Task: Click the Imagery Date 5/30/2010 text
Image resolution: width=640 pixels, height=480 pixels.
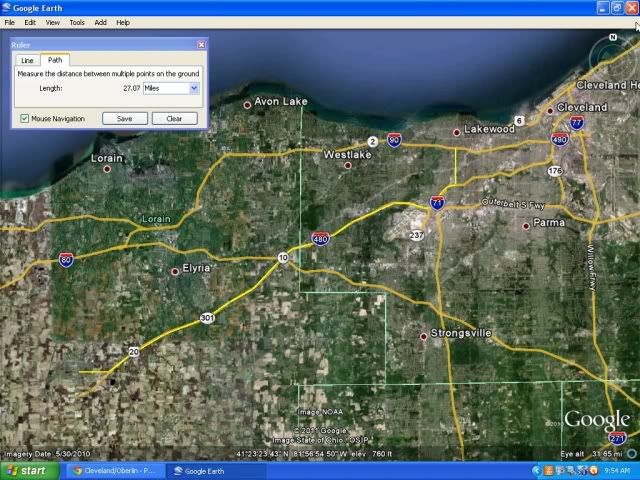Action: [47, 454]
